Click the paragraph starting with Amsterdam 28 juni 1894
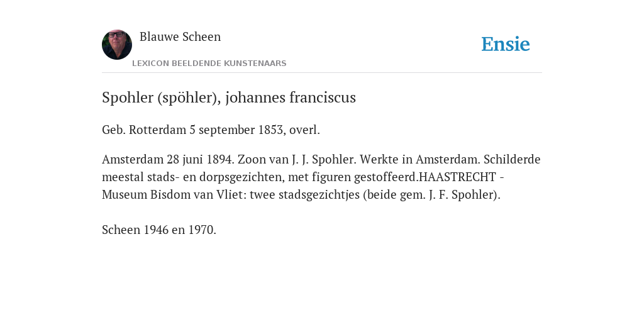Screen dimensions: 644x322 [321, 177]
